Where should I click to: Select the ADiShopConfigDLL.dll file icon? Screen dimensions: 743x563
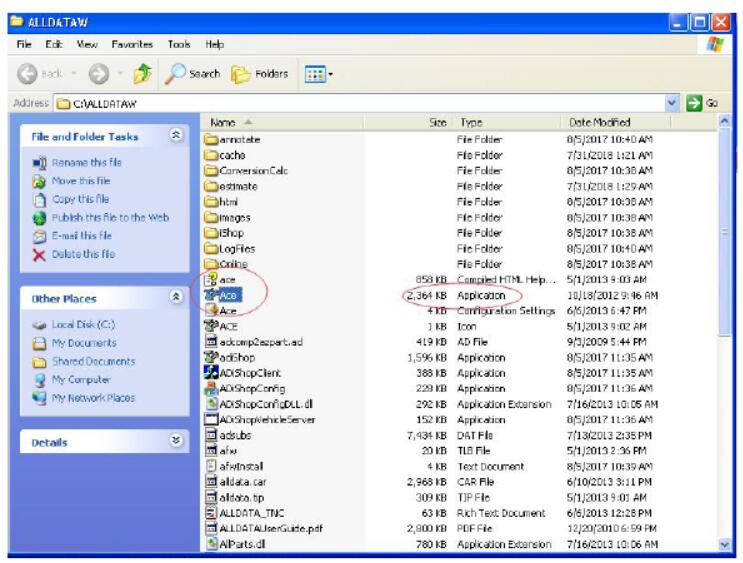(x=211, y=404)
